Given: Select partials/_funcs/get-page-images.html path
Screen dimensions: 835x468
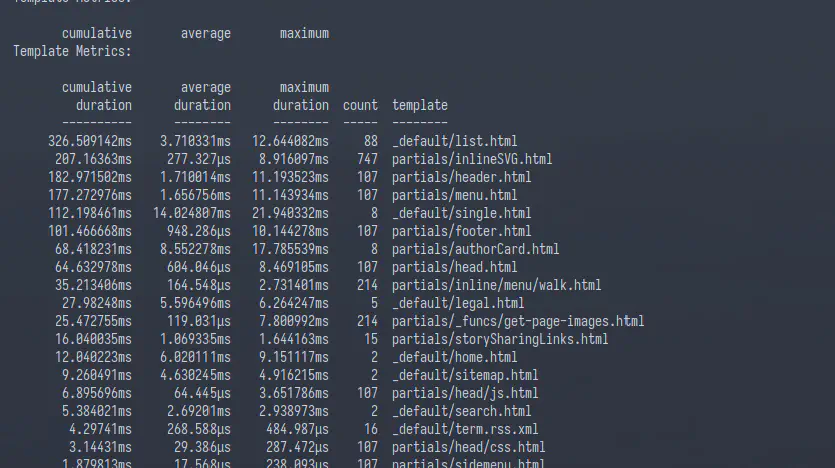Looking at the screenshot, I should click(518, 322).
